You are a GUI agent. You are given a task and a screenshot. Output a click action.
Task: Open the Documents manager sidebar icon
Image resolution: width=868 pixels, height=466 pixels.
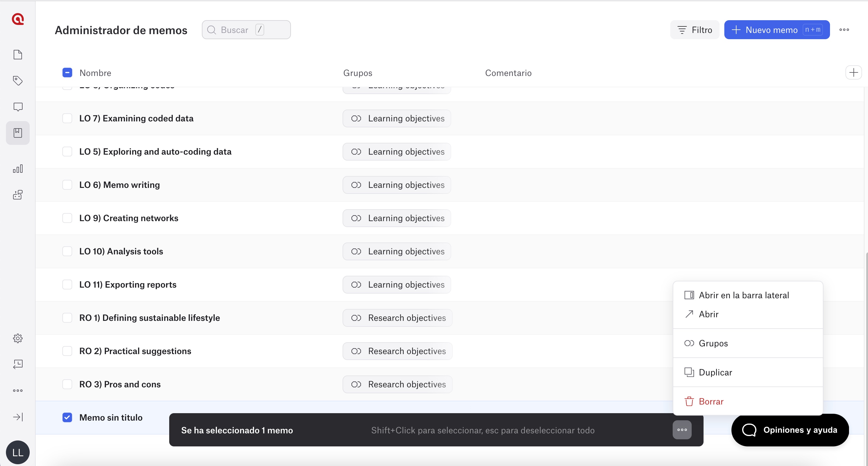coord(18,55)
